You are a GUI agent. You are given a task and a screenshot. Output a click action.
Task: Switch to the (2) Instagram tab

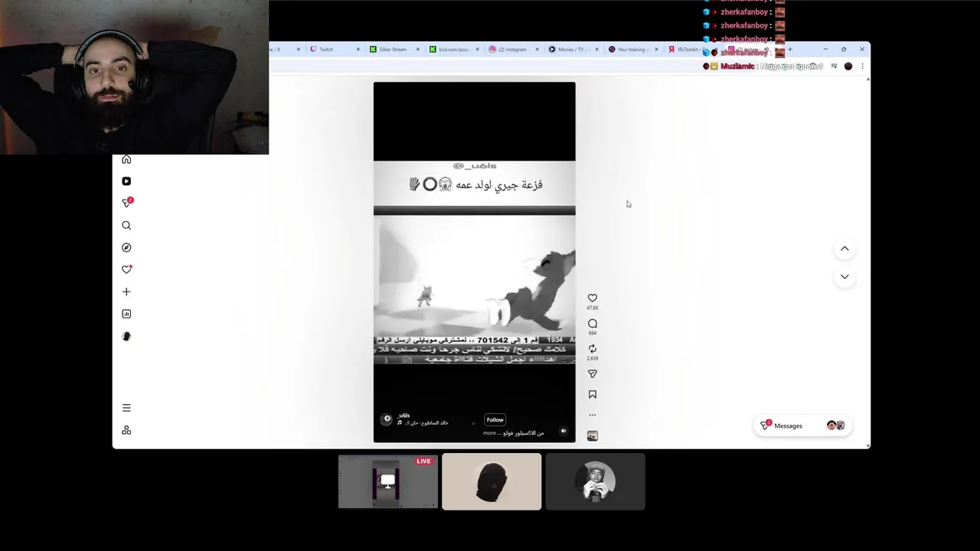pos(513,49)
